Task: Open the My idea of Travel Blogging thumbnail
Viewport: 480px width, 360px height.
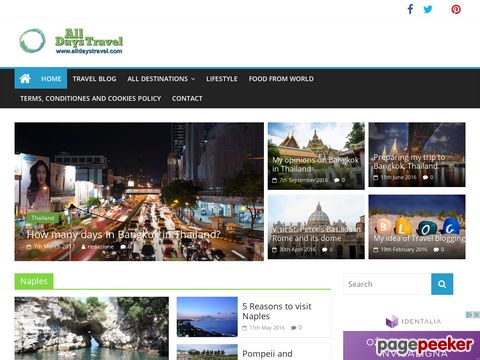Action: coord(417,227)
